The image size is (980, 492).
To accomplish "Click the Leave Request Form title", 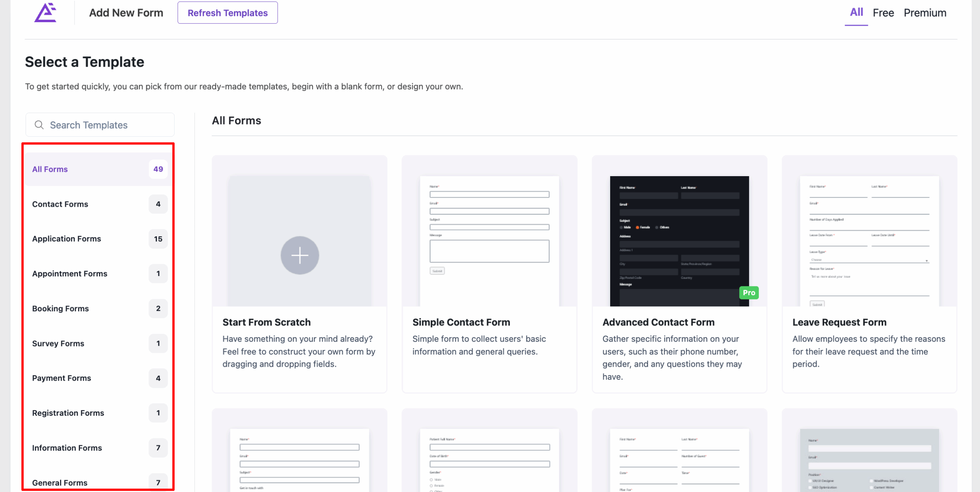I will pos(839,322).
